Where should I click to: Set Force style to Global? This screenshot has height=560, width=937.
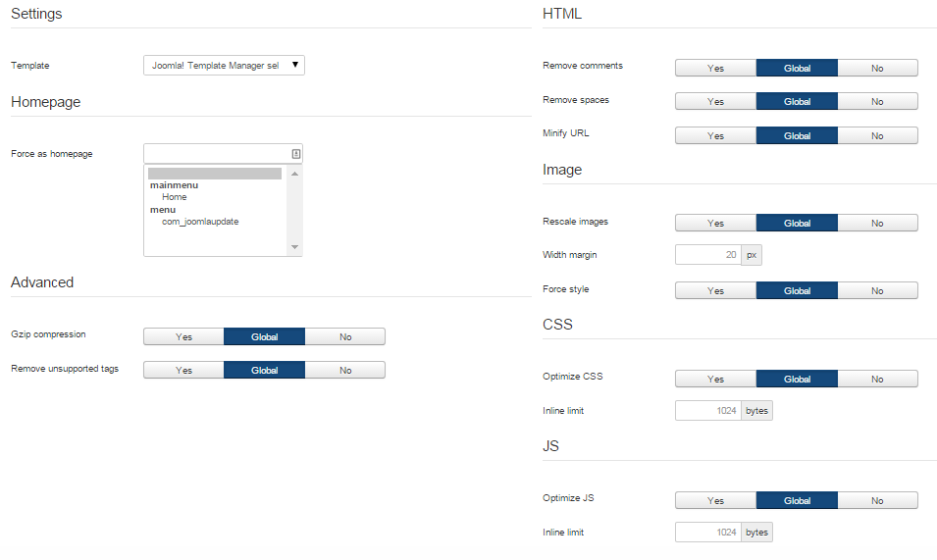click(797, 291)
